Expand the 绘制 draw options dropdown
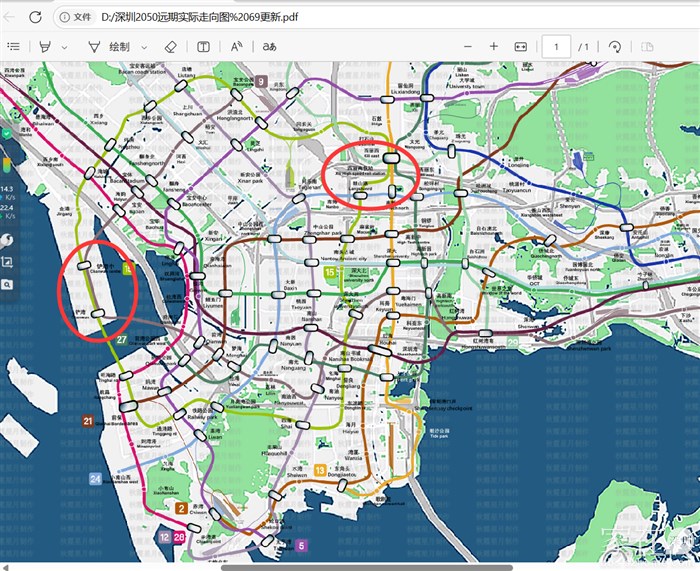The height and width of the screenshot is (571, 700). (x=145, y=47)
